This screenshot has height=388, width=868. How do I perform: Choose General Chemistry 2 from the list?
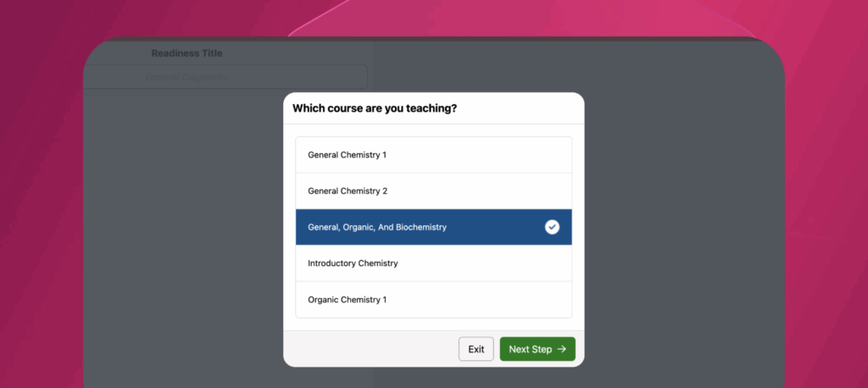click(x=433, y=191)
